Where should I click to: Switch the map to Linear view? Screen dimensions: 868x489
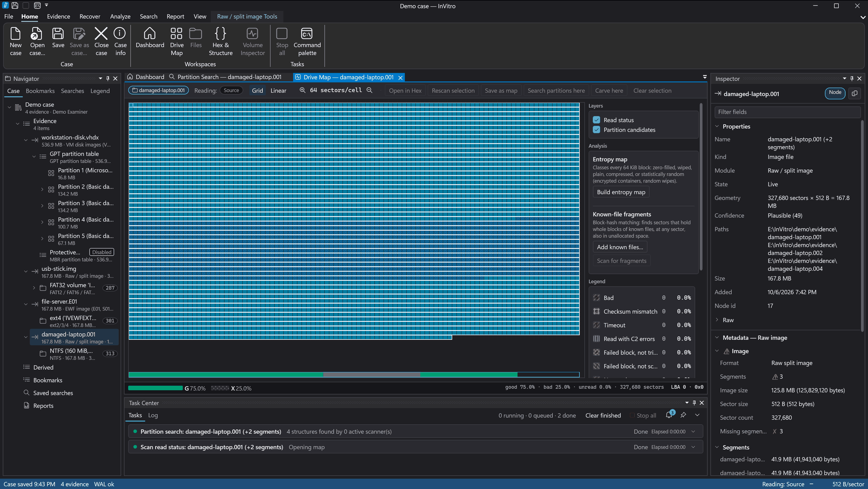278,90
